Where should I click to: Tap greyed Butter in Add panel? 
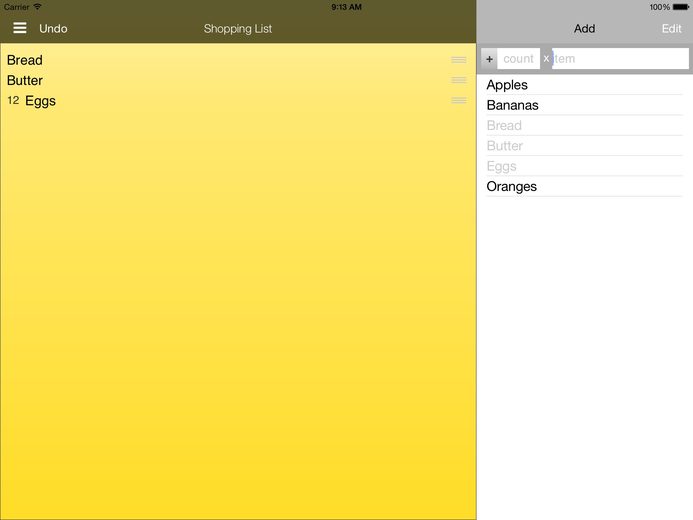click(584, 146)
